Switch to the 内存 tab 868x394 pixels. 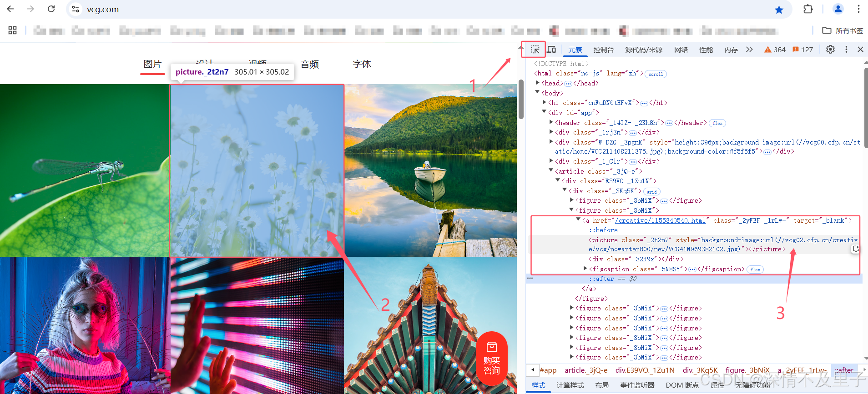coord(731,50)
